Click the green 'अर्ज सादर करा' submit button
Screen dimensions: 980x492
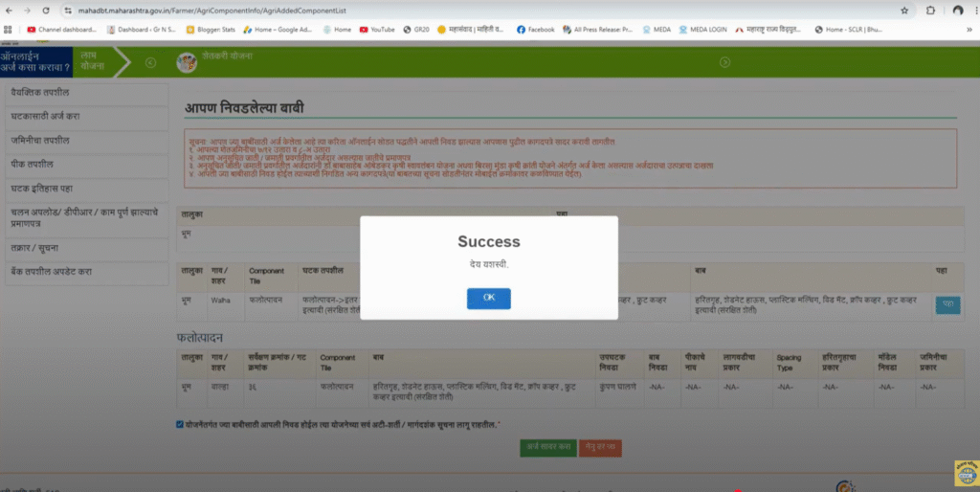tap(547, 446)
